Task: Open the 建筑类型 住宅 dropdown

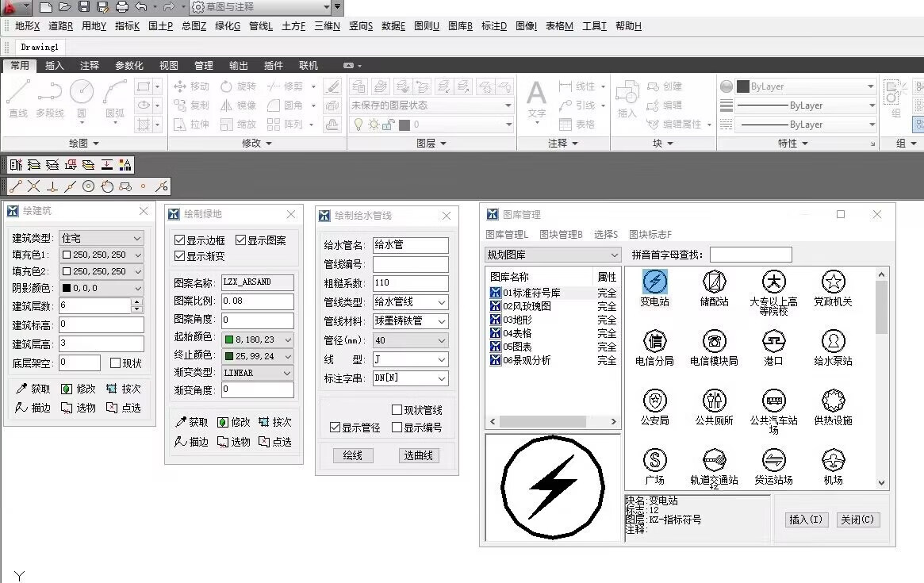Action: 101,238
